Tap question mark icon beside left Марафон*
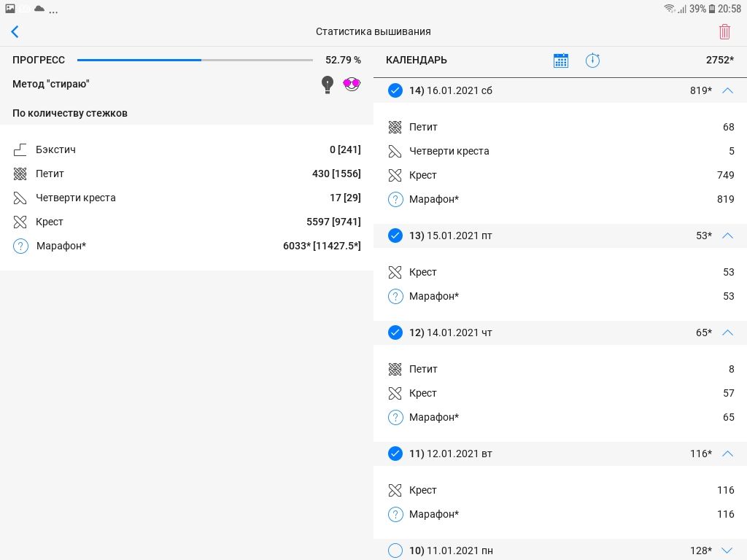The image size is (747, 560). point(20,246)
